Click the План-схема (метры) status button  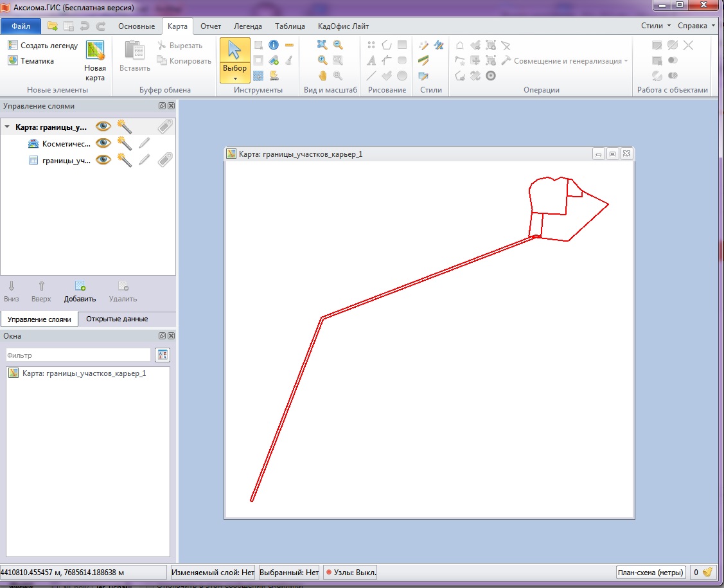(x=649, y=572)
